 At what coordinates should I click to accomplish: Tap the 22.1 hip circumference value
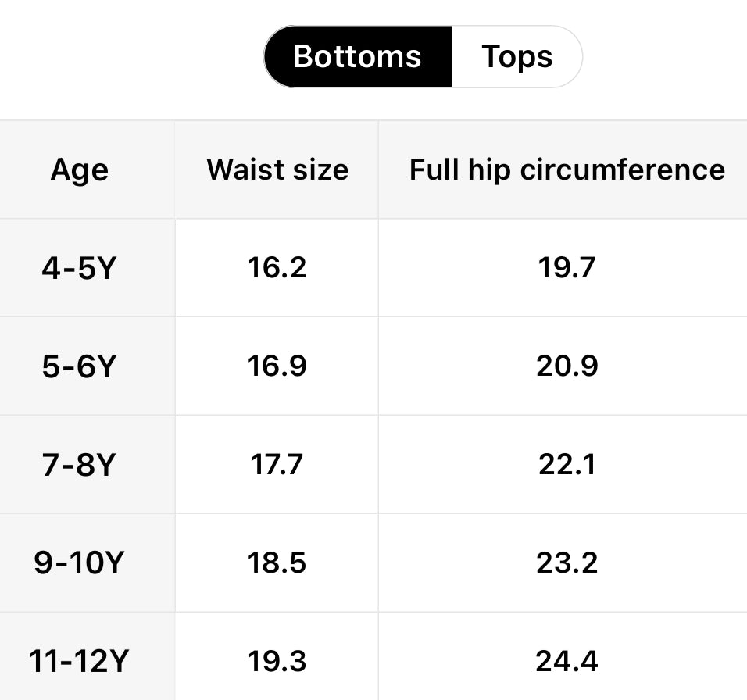(x=567, y=465)
